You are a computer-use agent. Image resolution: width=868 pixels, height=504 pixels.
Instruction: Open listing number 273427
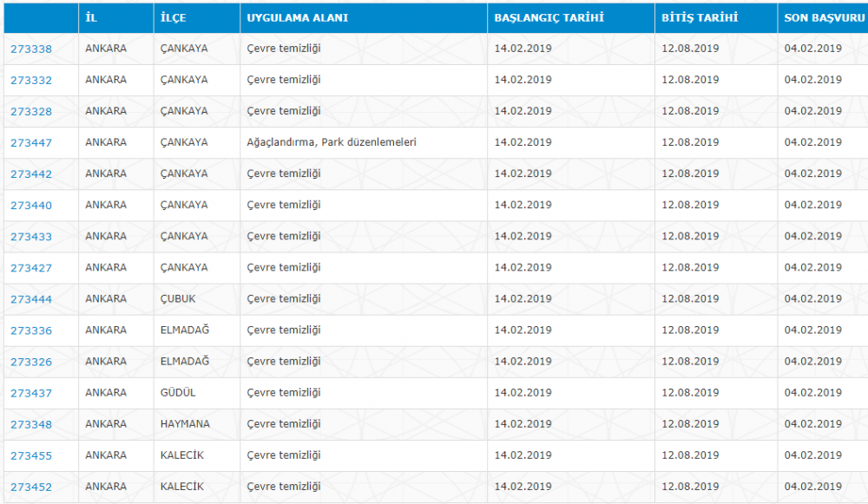[31, 268]
